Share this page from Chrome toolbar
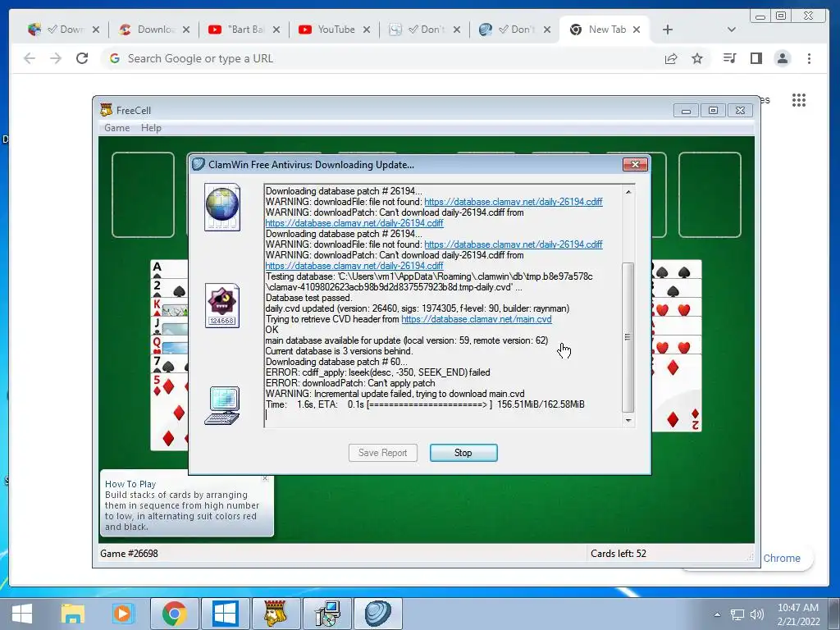 click(x=671, y=58)
